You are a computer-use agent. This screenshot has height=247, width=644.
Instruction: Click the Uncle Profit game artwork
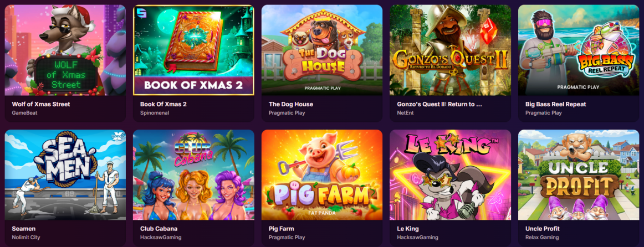click(579, 175)
